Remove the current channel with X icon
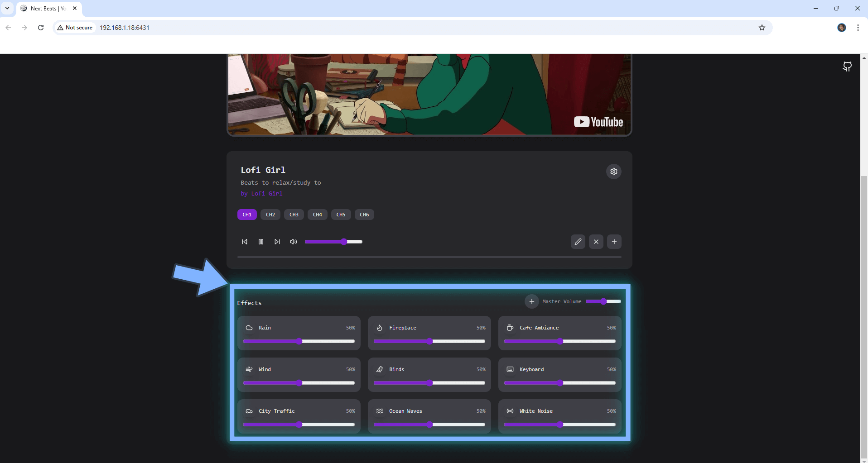Screen dimensions: 868x463 (596, 242)
